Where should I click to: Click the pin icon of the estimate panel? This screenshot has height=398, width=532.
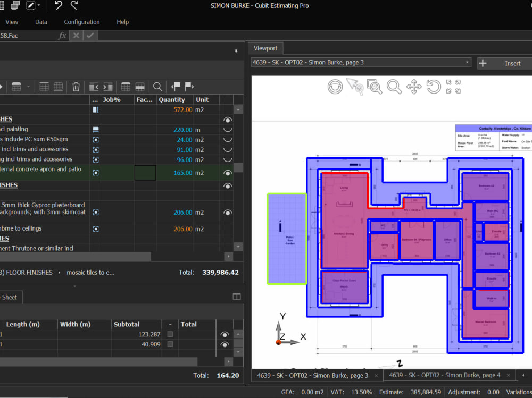(236, 51)
